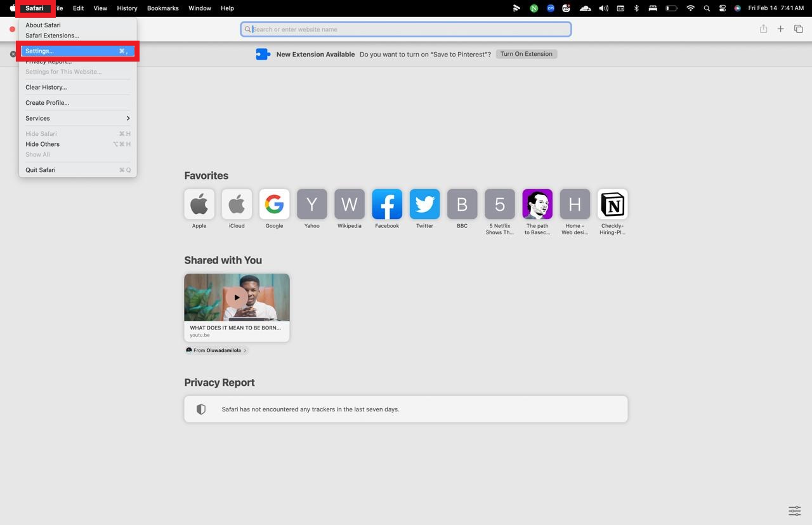Open Spotlight search in the menu bar

coord(707,8)
